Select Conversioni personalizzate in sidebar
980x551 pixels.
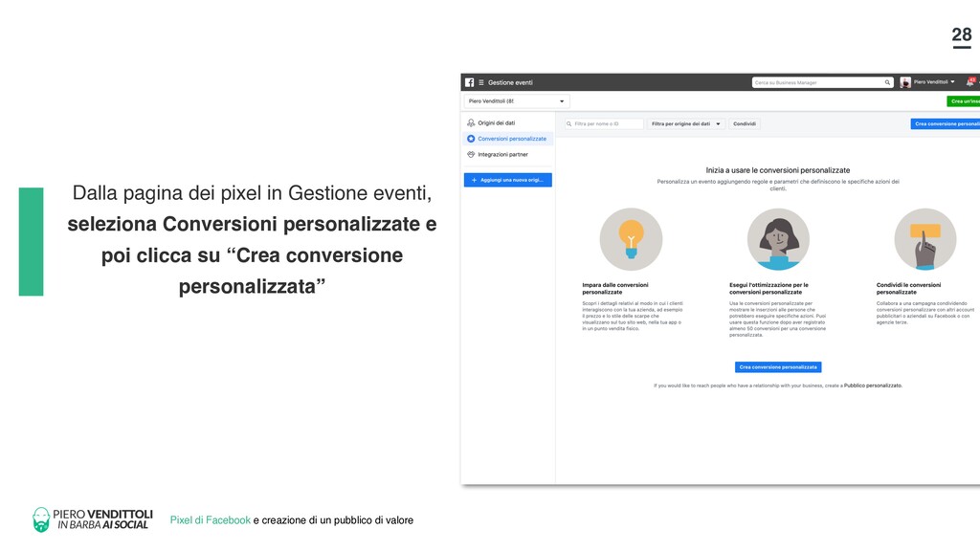coord(512,139)
